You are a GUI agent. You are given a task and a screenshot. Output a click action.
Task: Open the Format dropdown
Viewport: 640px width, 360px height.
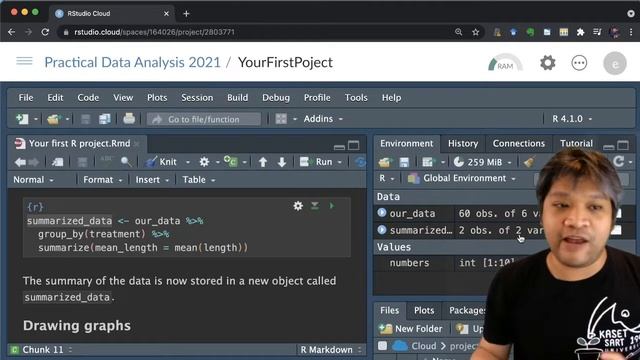point(102,180)
